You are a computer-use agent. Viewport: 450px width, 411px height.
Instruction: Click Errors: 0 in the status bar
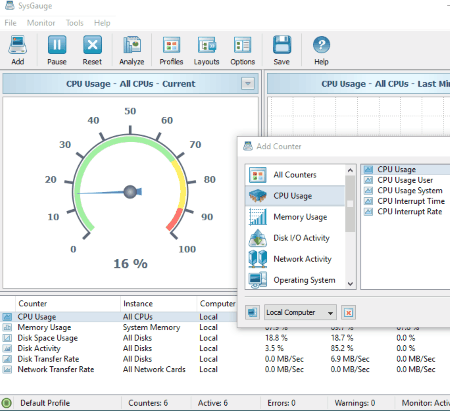point(281,403)
